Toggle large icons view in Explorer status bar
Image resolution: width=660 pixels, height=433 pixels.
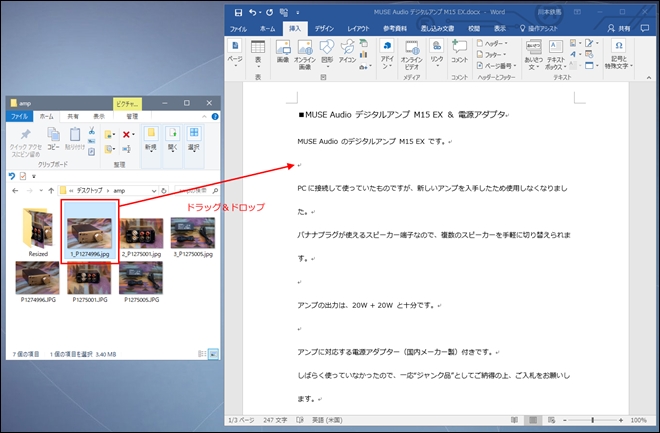click(214, 353)
